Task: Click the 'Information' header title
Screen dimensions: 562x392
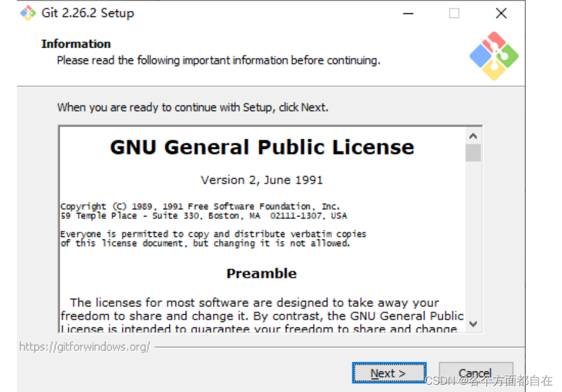Action: tap(76, 43)
